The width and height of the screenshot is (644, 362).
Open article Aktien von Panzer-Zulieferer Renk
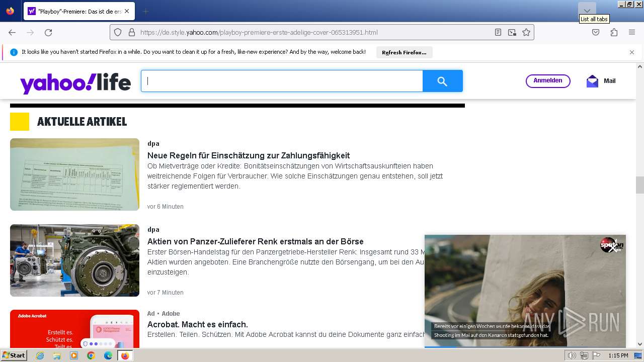coord(256,242)
